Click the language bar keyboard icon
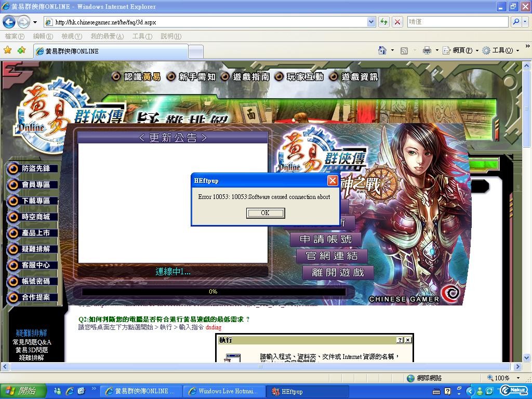 (436, 392)
